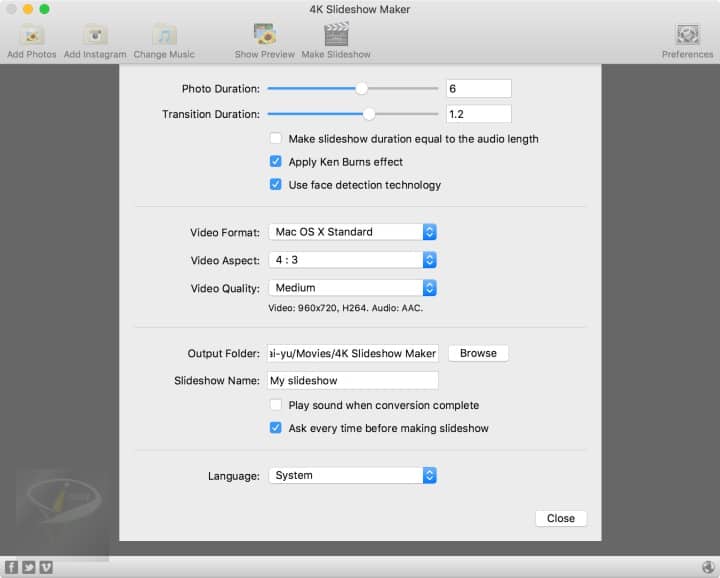This screenshot has height=578, width=720.
Task: Open Preferences from the toolbar
Action: pos(687,36)
